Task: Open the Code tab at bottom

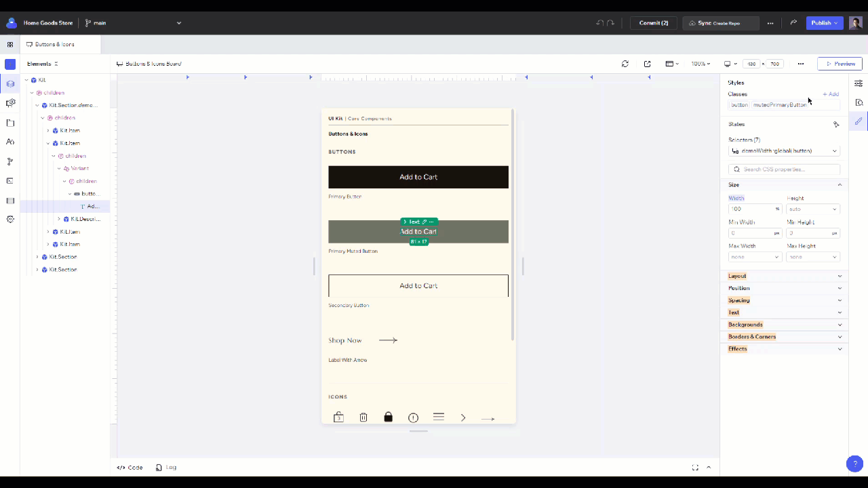Action: coord(130,468)
